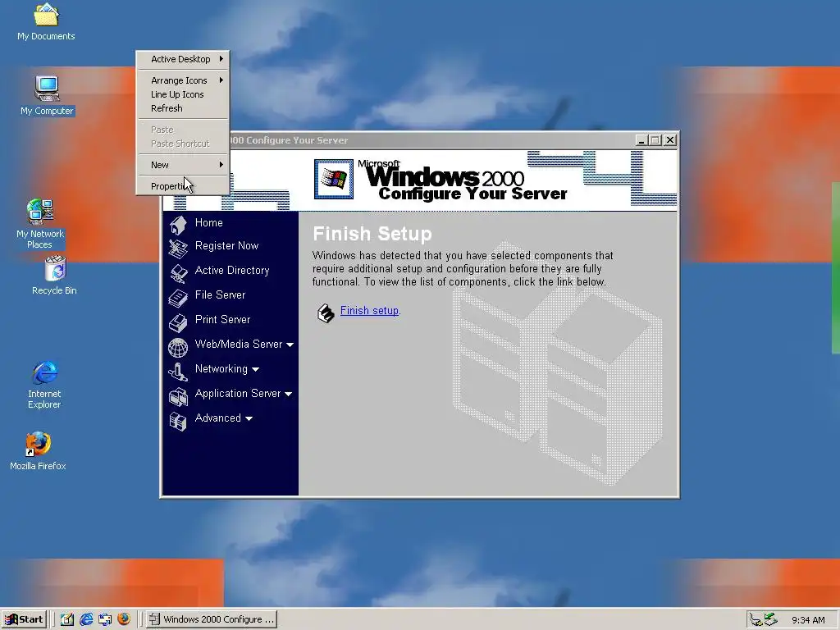Image resolution: width=840 pixels, height=630 pixels.
Task: Launch Internet Explorer from quick launch
Action: pos(86,619)
